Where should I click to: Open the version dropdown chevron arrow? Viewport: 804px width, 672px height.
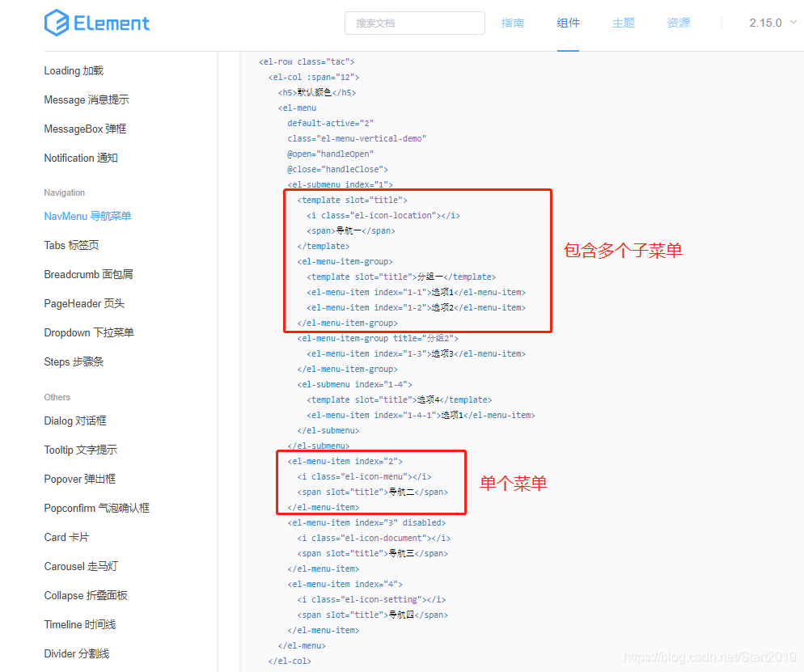[793, 23]
